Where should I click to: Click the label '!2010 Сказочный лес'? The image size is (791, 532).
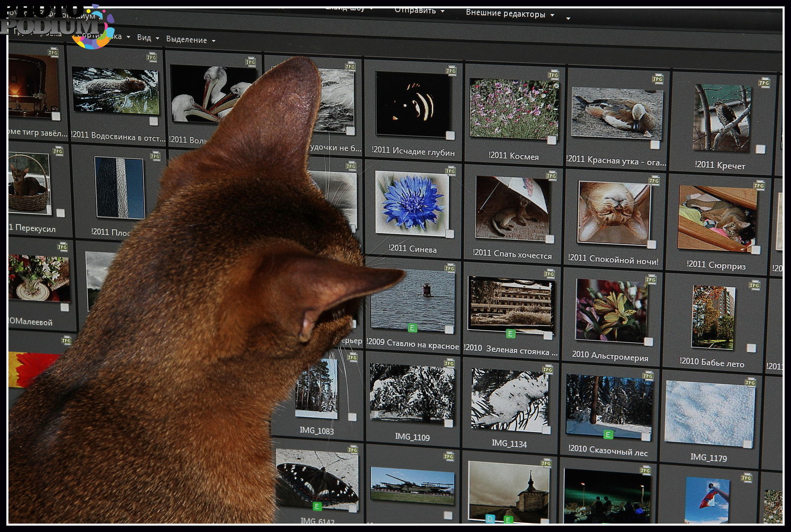click(x=608, y=450)
